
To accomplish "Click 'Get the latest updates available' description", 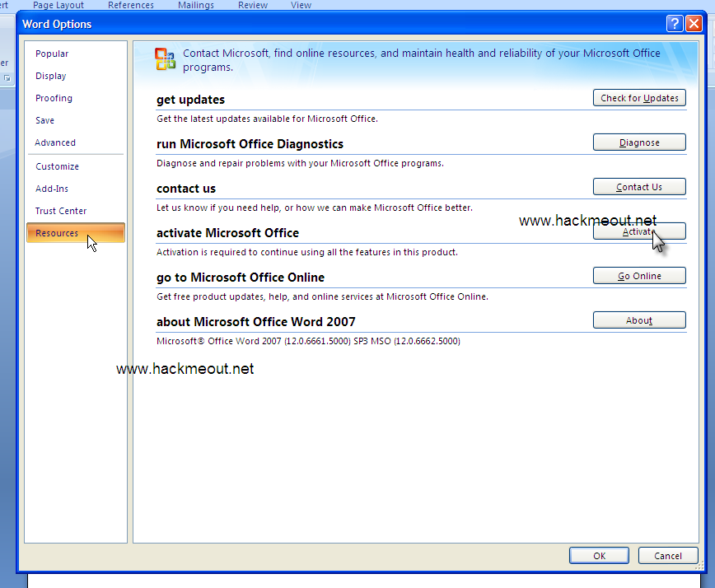I will point(267,119).
